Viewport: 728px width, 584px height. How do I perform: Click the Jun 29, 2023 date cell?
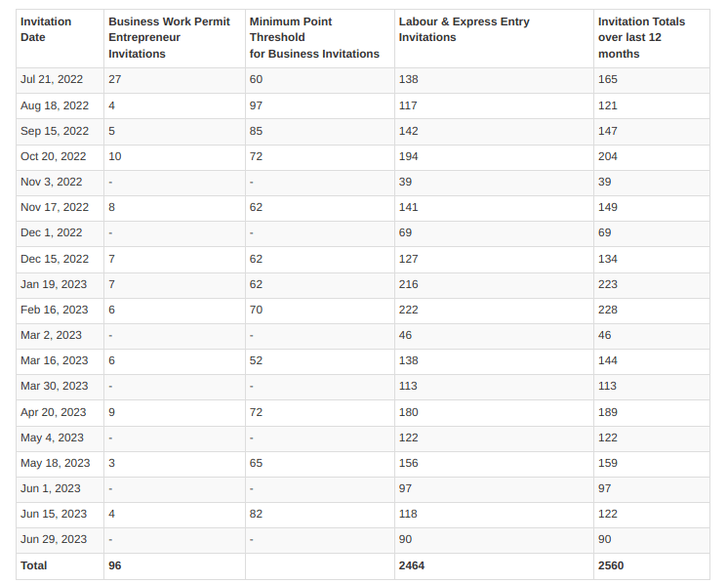[x=54, y=539]
